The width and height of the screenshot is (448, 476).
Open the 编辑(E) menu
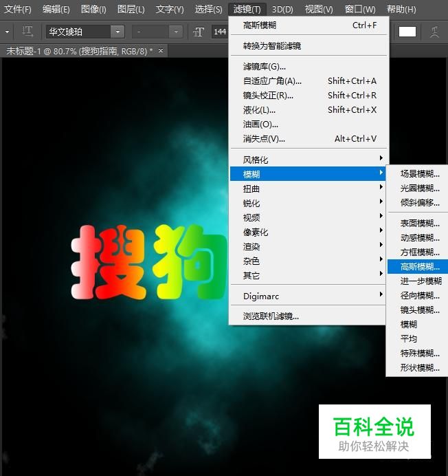pos(56,9)
